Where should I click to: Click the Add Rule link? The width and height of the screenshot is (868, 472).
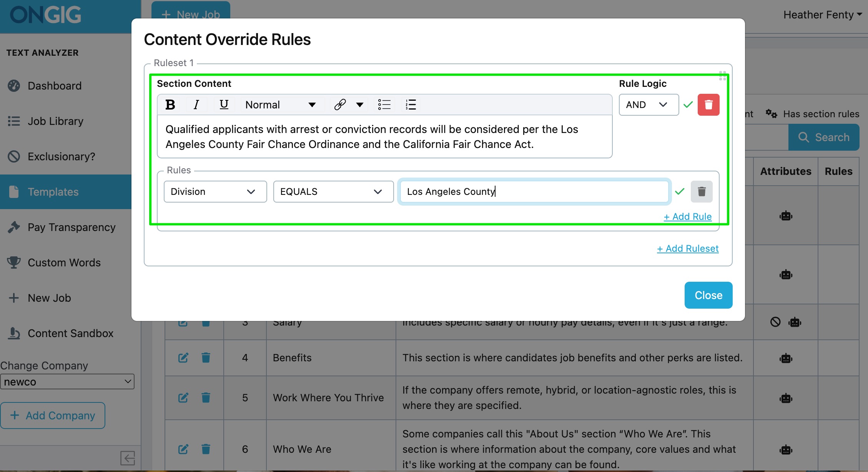[687, 216]
